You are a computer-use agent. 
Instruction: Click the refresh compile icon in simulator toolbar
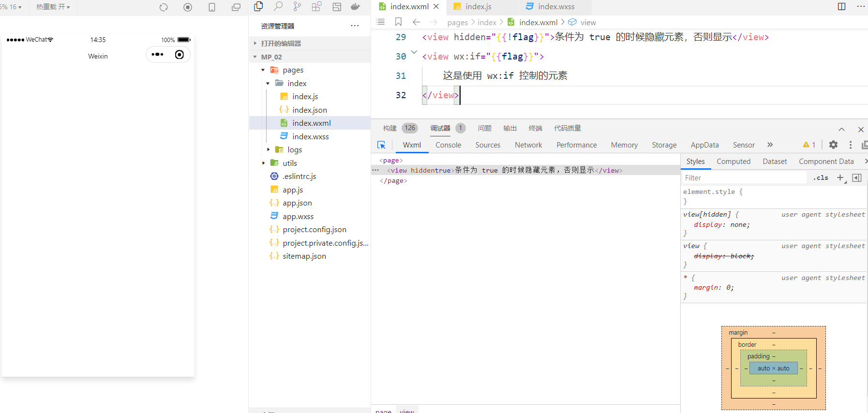[164, 7]
